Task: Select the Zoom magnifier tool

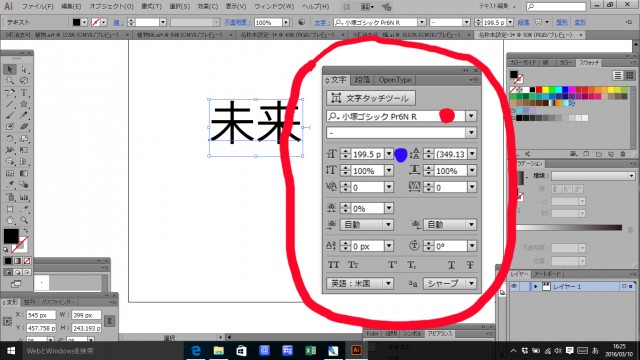Action: [24, 220]
